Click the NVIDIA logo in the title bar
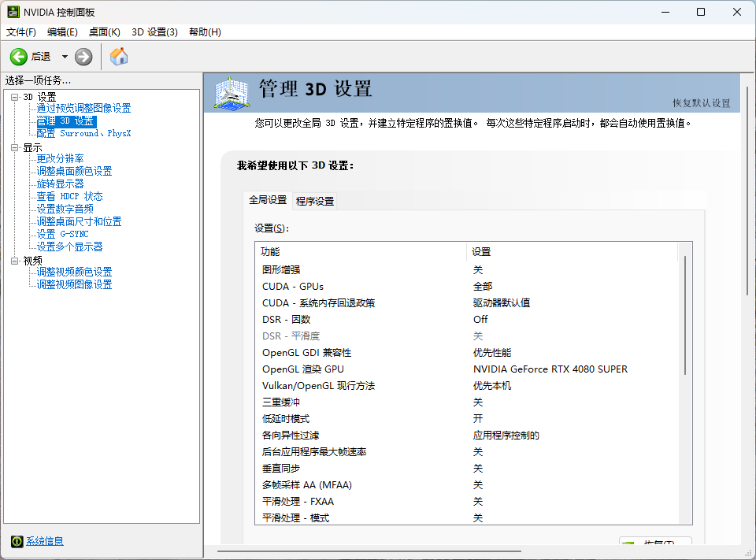Image resolution: width=756 pixels, height=560 pixels. tap(12, 12)
